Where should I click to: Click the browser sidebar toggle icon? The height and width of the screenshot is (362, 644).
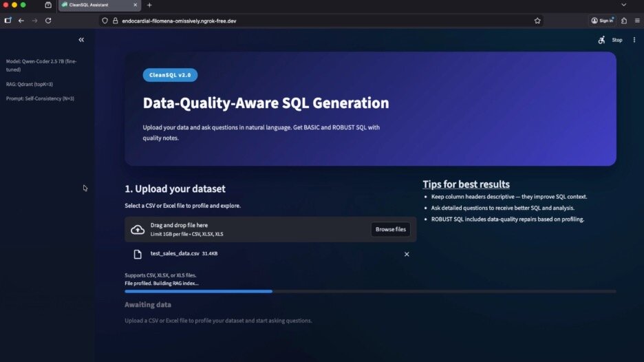point(8,20)
